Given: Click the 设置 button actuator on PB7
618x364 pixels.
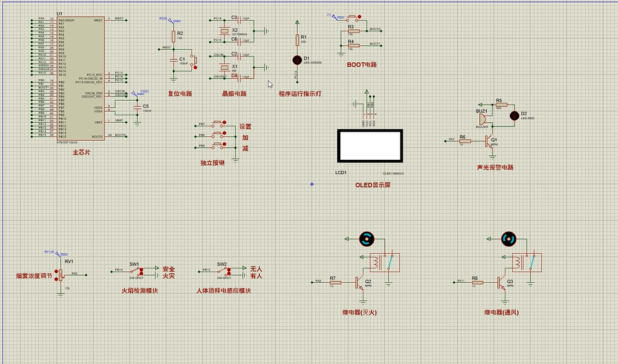Looking at the screenshot, I should [x=225, y=122].
